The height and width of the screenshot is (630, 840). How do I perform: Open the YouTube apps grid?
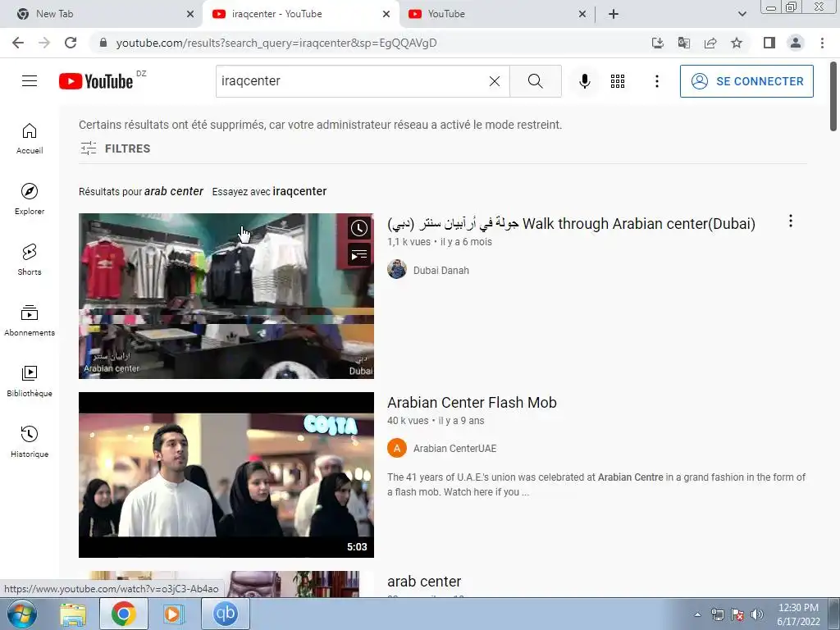pyautogui.click(x=618, y=81)
